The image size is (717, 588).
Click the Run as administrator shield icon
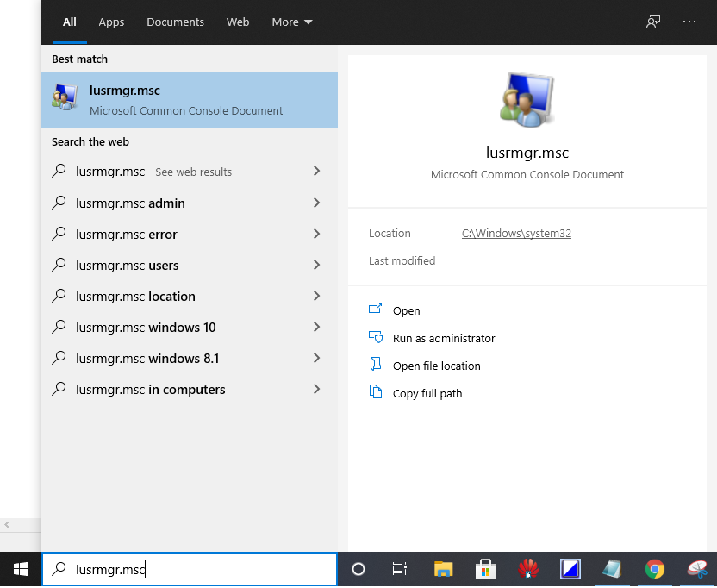coord(376,337)
